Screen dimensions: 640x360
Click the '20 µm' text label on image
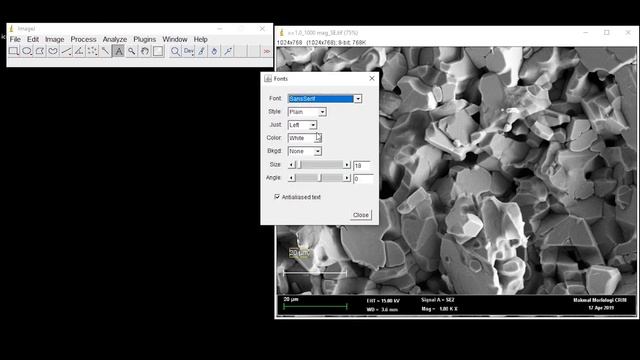tap(300, 253)
